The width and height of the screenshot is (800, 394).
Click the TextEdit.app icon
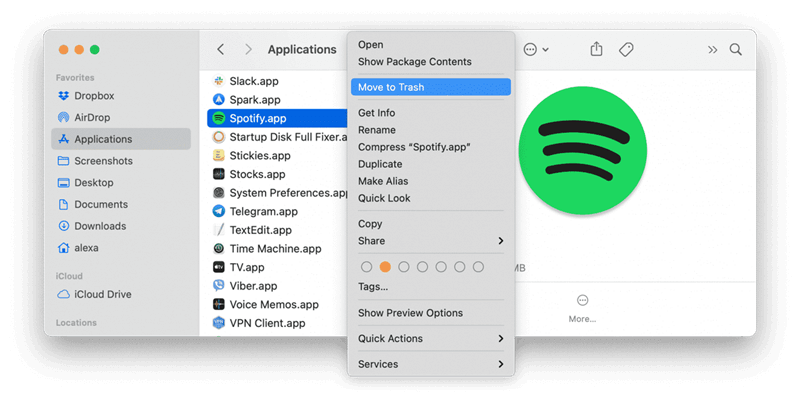pyautogui.click(x=219, y=230)
